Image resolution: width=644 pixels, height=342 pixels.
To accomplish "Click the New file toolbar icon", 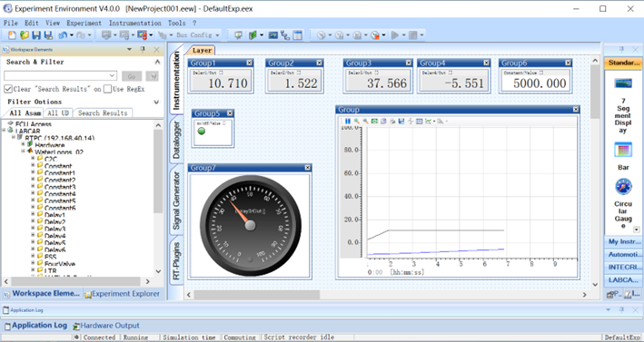I will click(13, 35).
